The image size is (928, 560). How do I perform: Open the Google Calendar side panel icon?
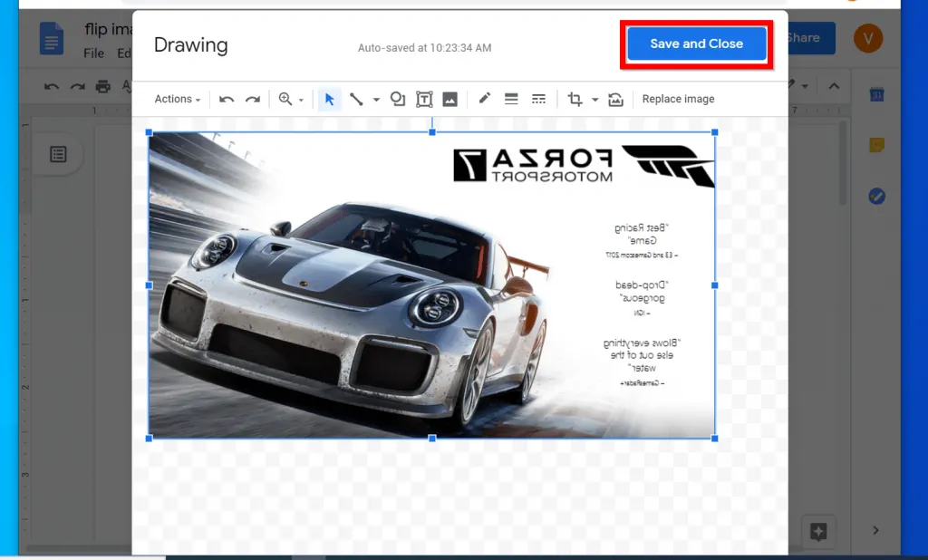tap(877, 95)
